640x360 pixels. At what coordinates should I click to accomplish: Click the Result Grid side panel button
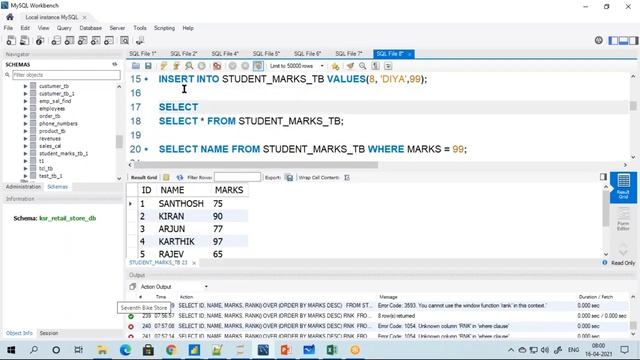coord(623,187)
